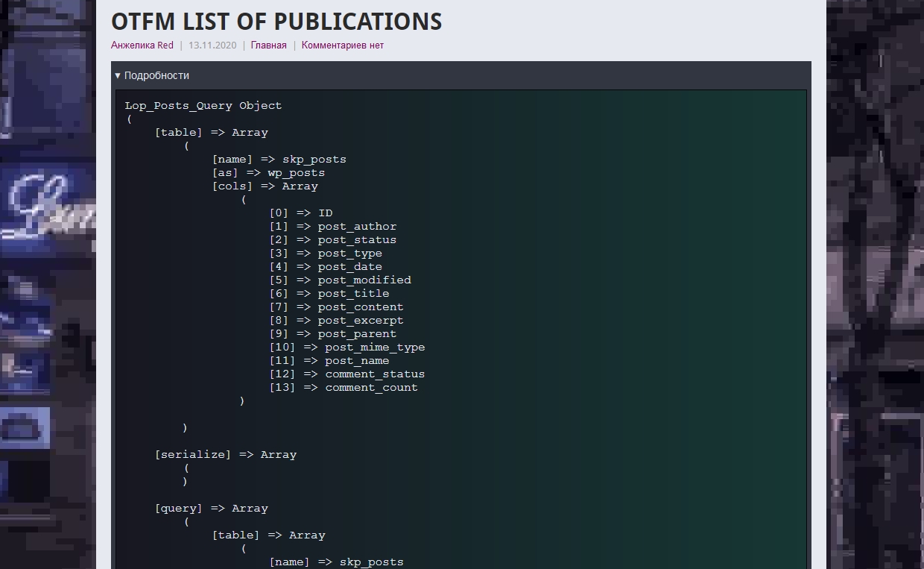This screenshot has height=569, width=924.
Task: Click the [serialize] => Array line
Action: (x=225, y=455)
